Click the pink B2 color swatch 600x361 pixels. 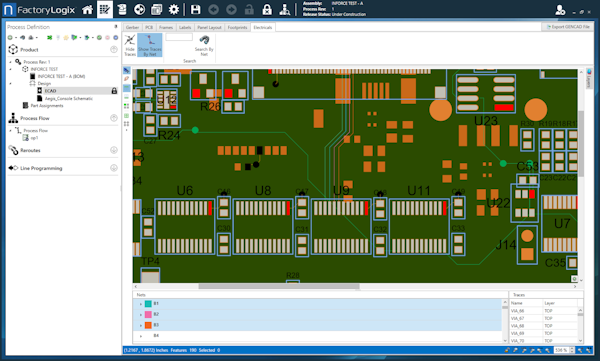148,314
